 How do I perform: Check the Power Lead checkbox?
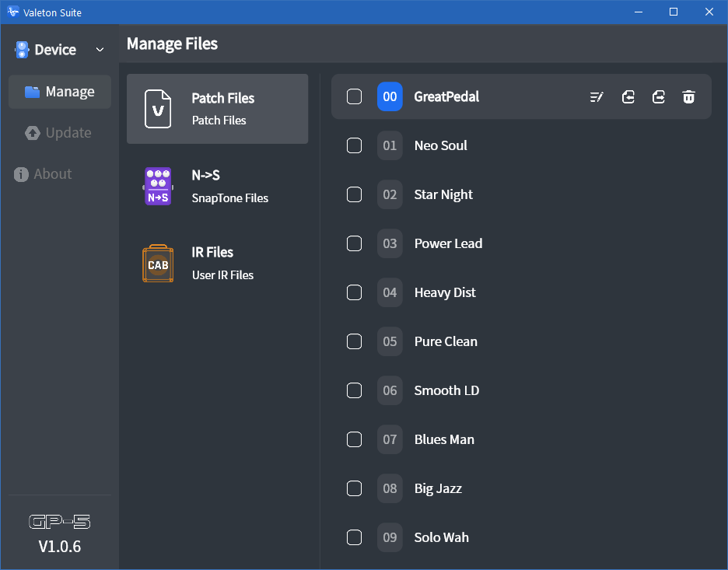coord(354,243)
